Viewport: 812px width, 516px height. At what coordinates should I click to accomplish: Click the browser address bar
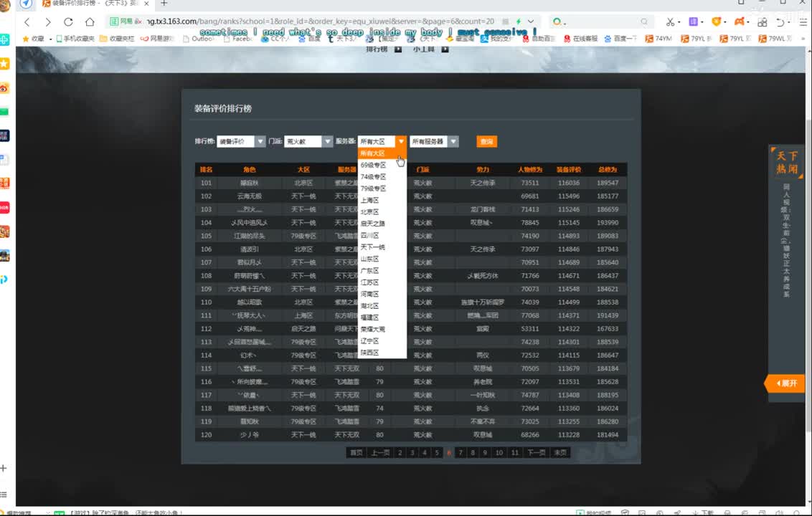pos(323,21)
